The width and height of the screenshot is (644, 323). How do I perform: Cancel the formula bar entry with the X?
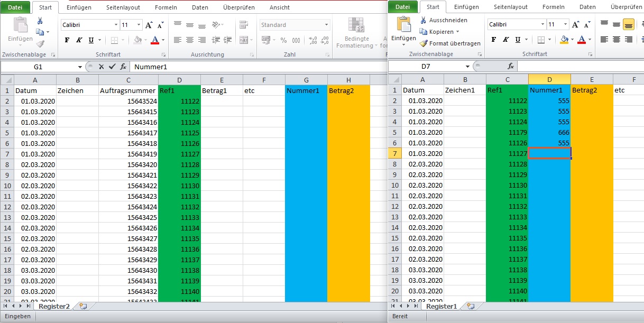click(102, 67)
